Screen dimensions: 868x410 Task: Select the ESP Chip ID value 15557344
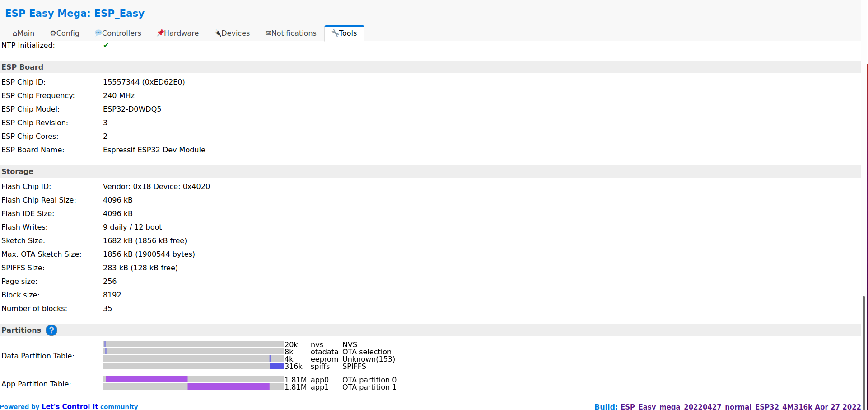tap(144, 82)
